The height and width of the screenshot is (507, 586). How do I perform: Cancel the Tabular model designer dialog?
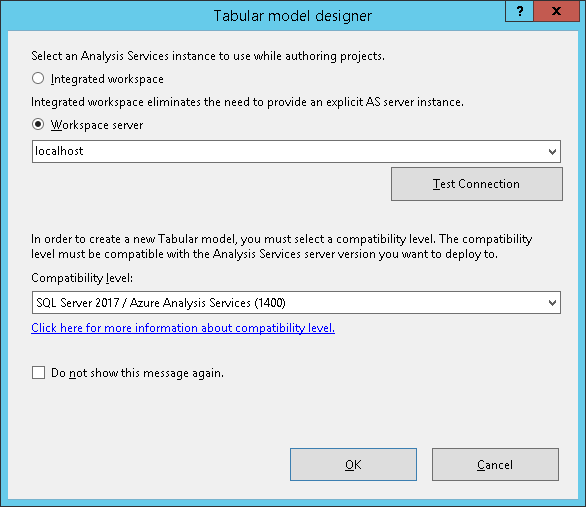[x=495, y=464]
